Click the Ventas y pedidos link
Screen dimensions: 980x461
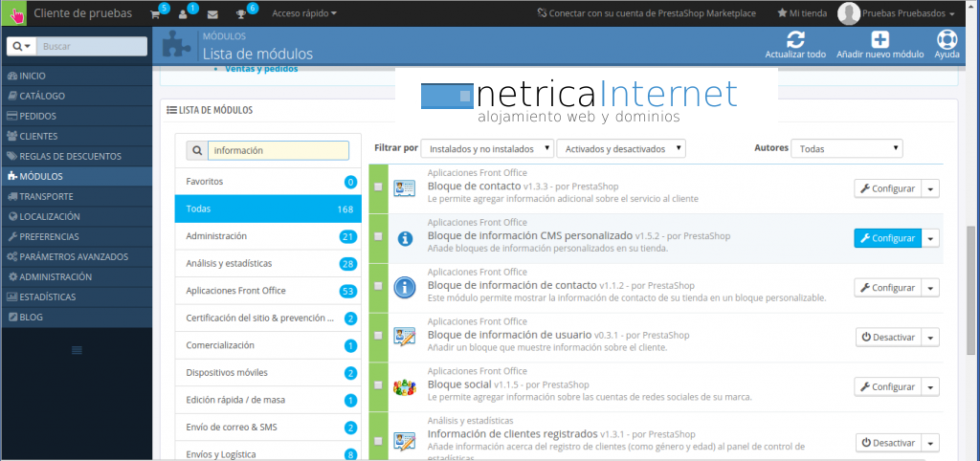coord(261,69)
